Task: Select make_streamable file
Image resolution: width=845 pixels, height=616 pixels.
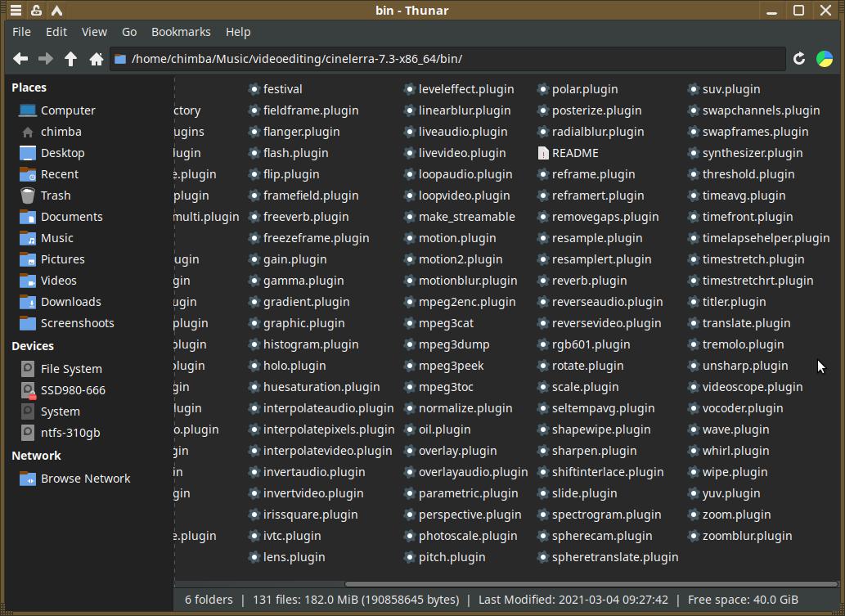Action: coord(460,217)
